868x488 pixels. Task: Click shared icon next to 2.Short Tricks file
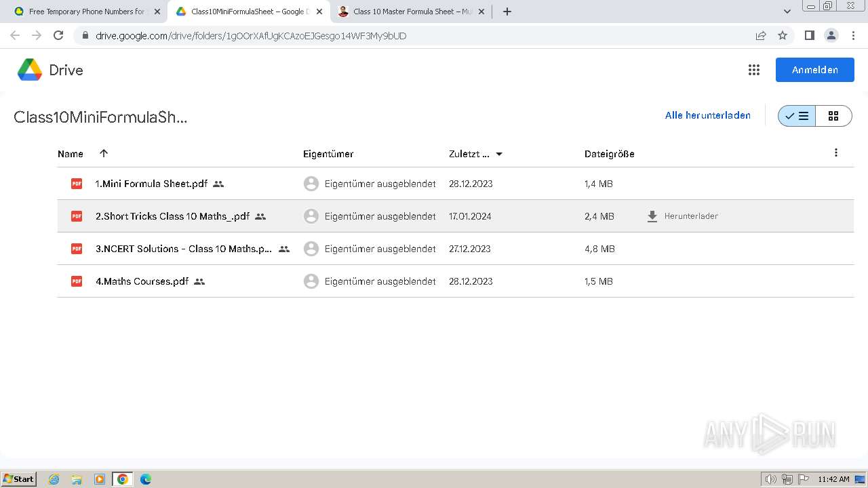pyautogui.click(x=260, y=216)
